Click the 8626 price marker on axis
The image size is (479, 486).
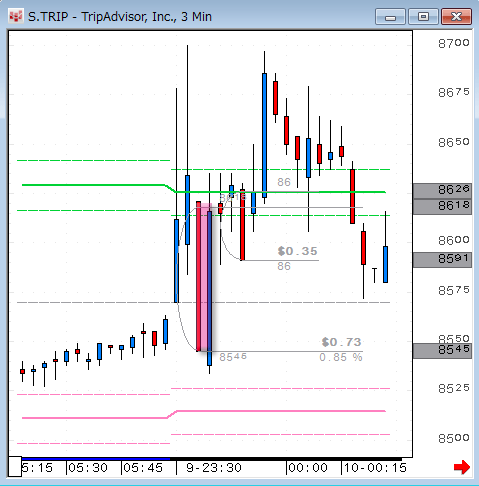[442, 190]
